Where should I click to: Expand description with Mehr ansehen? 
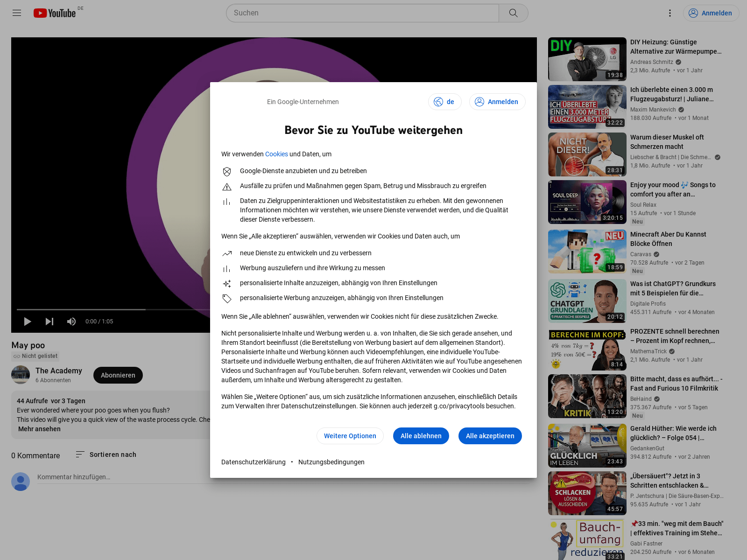(x=39, y=429)
